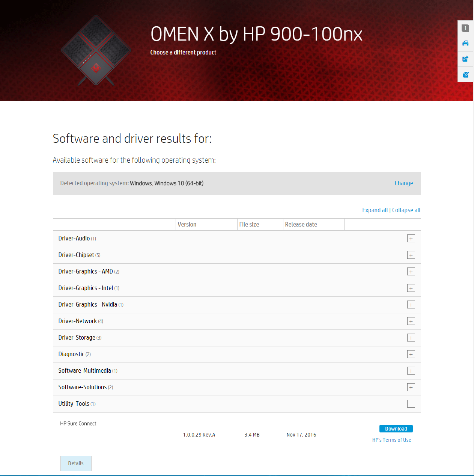Collapse the Utility-Tools section minus icon

coord(411,404)
